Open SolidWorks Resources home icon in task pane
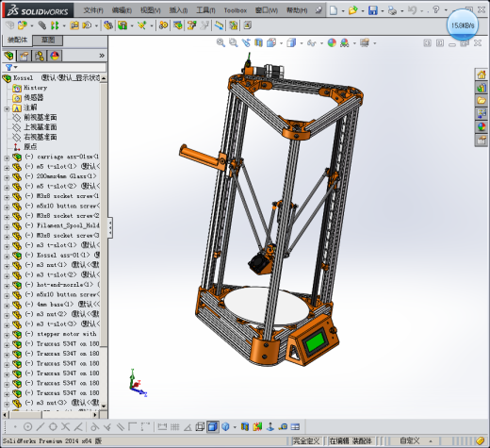Viewport: 490px width, 448px height. 482,75
